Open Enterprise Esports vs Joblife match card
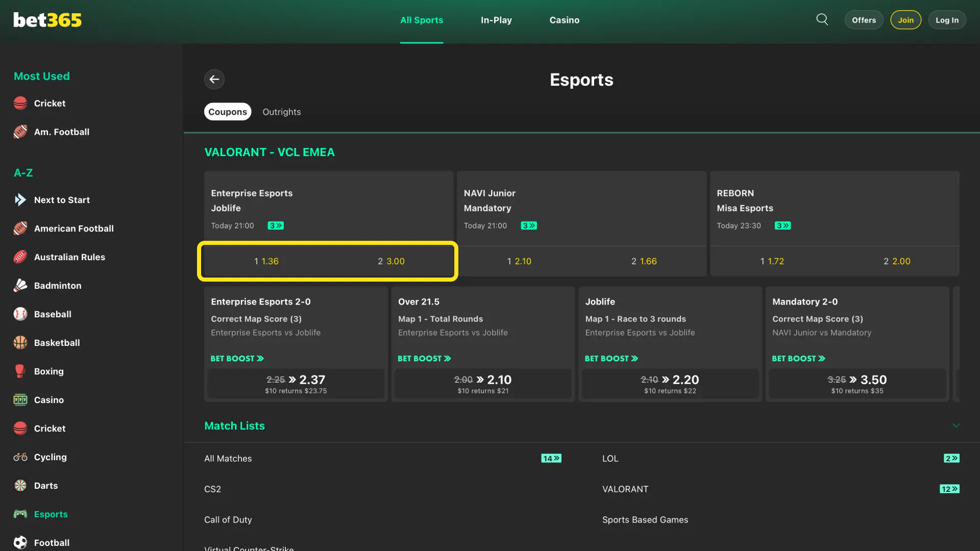The height and width of the screenshot is (551, 980). coord(329,208)
